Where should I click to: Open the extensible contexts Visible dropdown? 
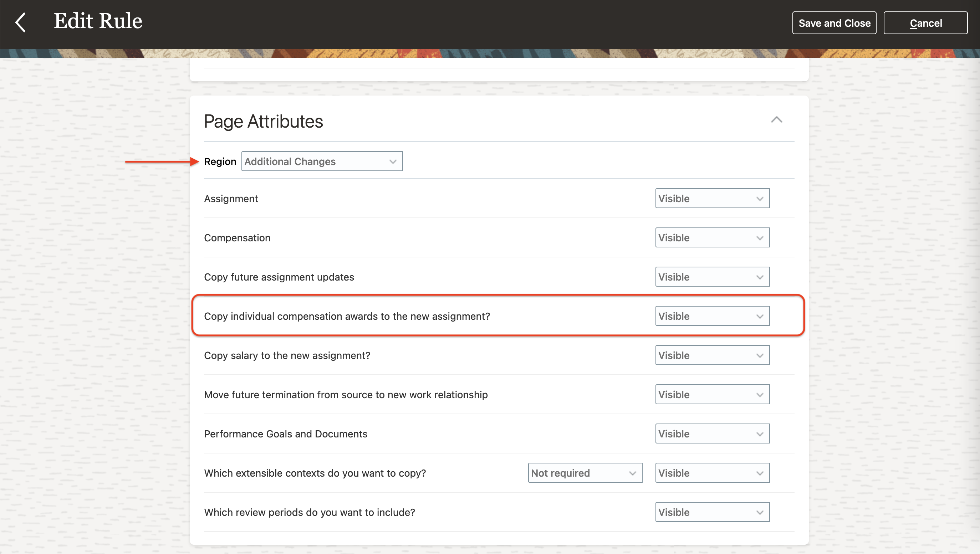712,473
